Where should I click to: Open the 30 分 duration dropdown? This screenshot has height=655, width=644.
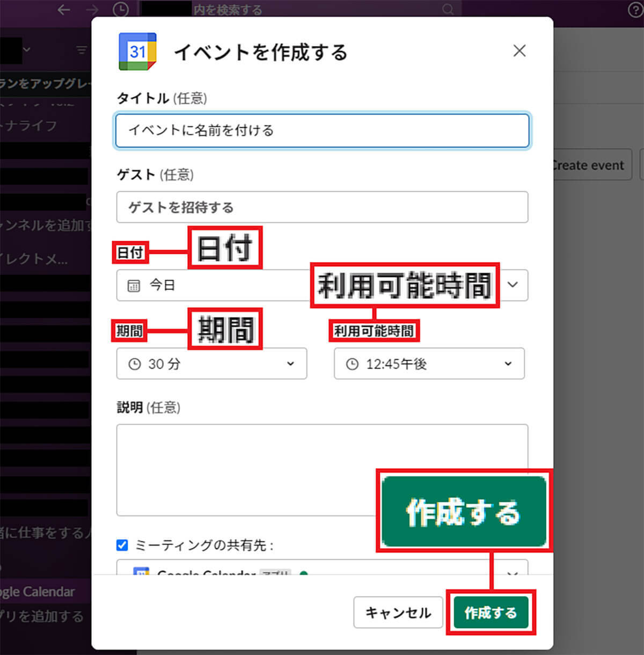pyautogui.click(x=211, y=363)
